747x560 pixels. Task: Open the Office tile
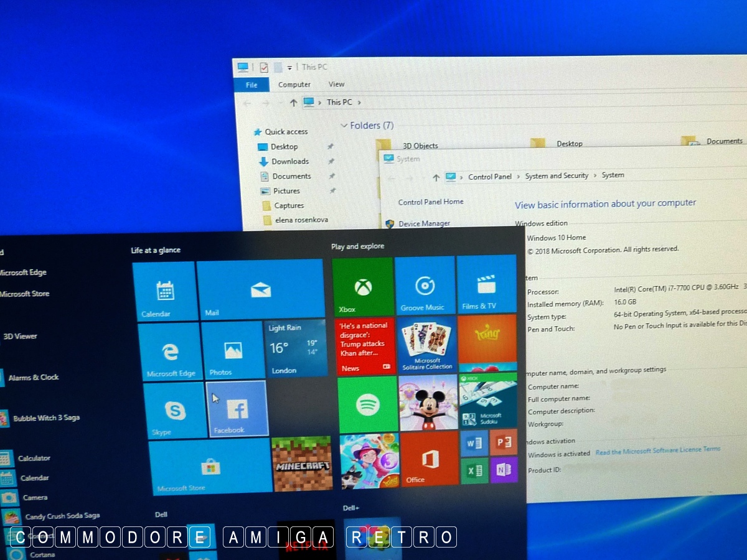point(430,460)
